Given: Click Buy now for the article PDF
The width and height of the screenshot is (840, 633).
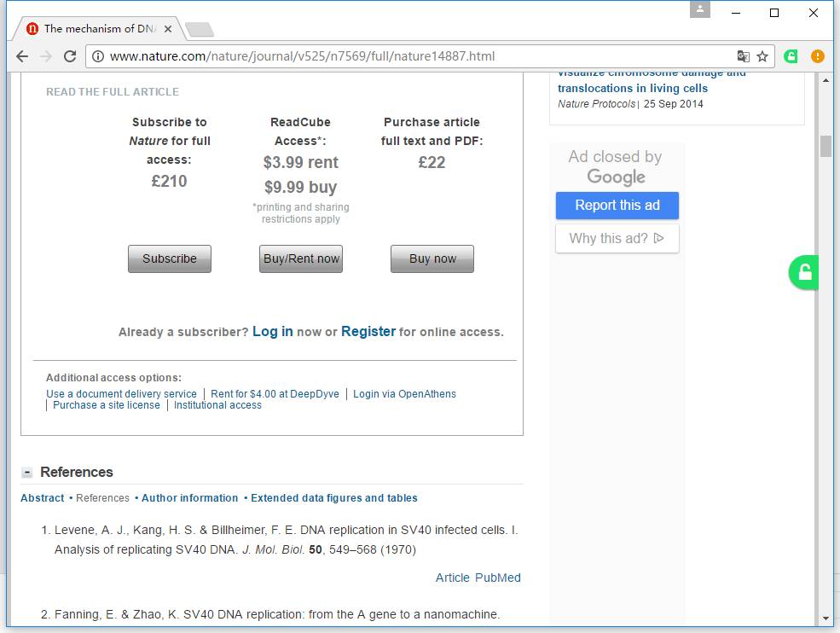Looking at the screenshot, I should click(x=432, y=258).
